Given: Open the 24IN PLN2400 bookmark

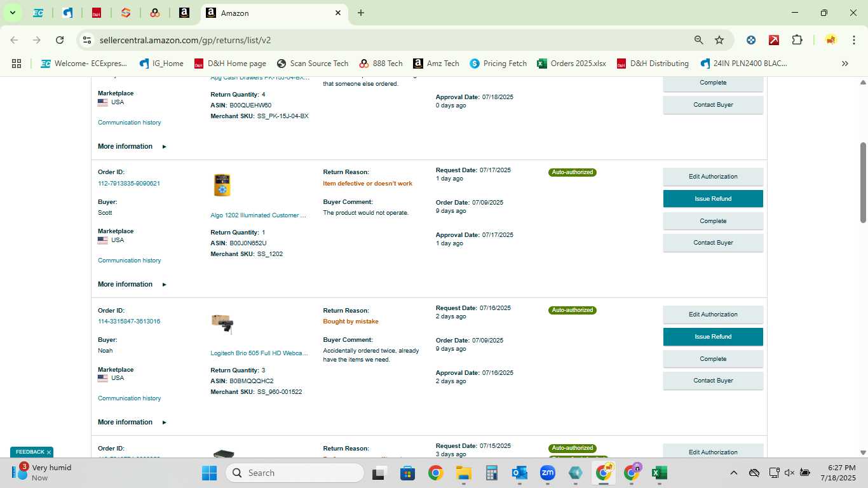Looking at the screenshot, I should coord(743,64).
